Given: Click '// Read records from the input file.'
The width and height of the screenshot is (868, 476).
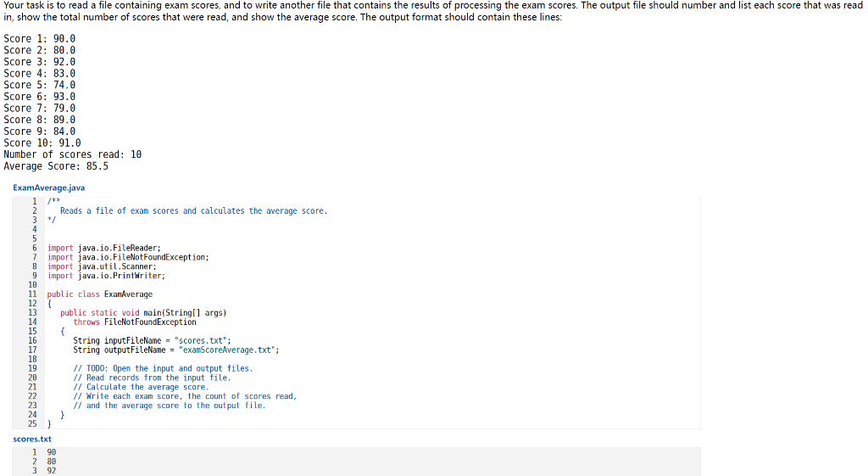Looking at the screenshot, I should [152, 378].
